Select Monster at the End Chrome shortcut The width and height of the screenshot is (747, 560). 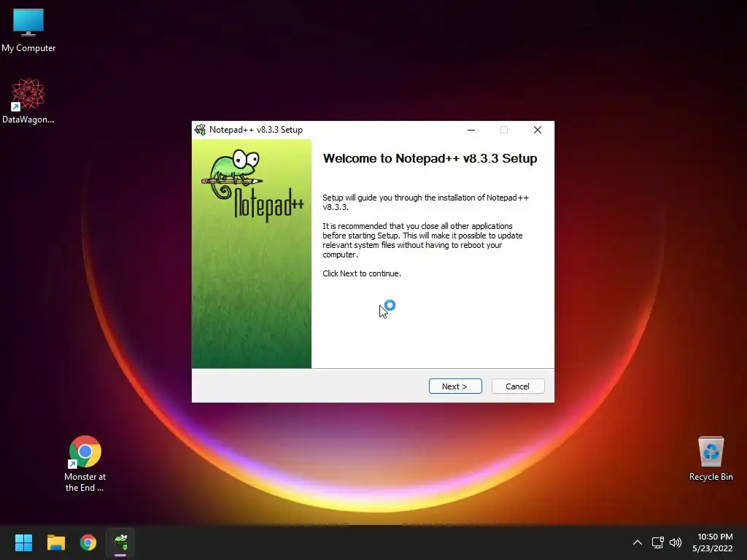point(85,464)
